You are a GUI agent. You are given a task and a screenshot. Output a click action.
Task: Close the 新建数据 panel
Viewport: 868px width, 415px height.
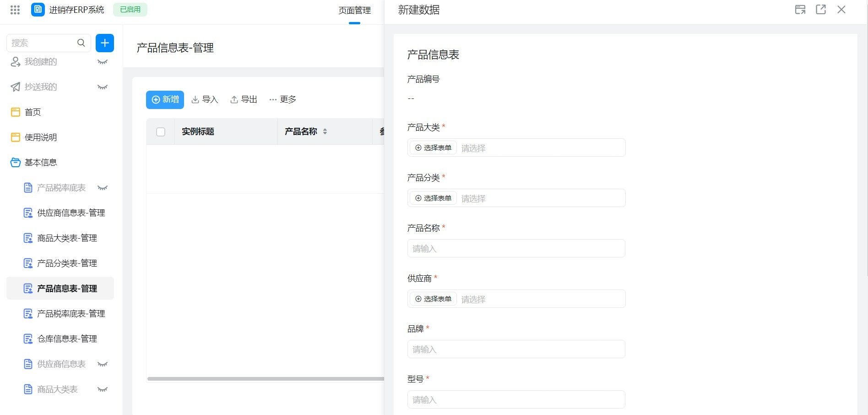click(x=841, y=10)
